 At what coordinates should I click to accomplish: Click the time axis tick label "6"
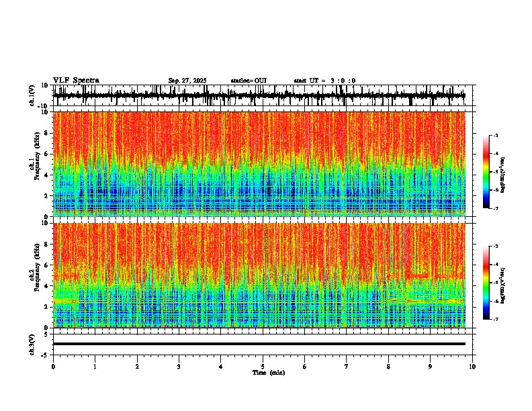pyautogui.click(x=305, y=367)
